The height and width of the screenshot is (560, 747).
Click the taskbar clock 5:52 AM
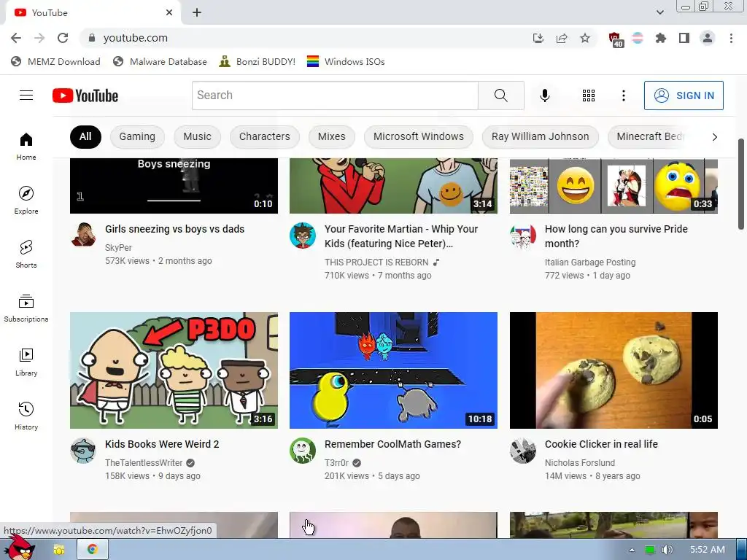coord(708,550)
